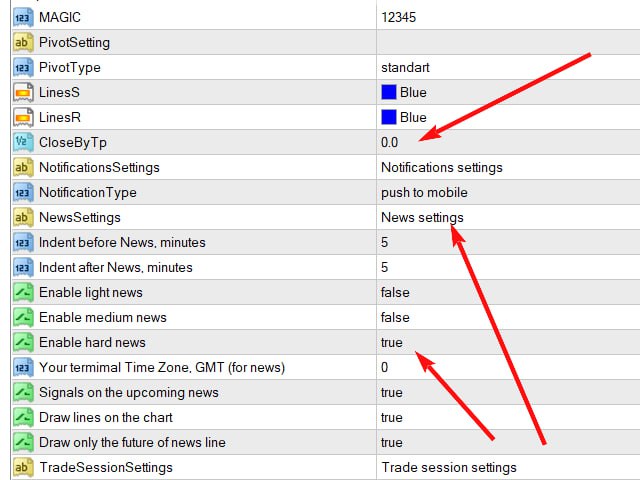Click the string icon beside NewsSettings
Image resolution: width=640 pixels, height=480 pixels.
tap(22, 217)
